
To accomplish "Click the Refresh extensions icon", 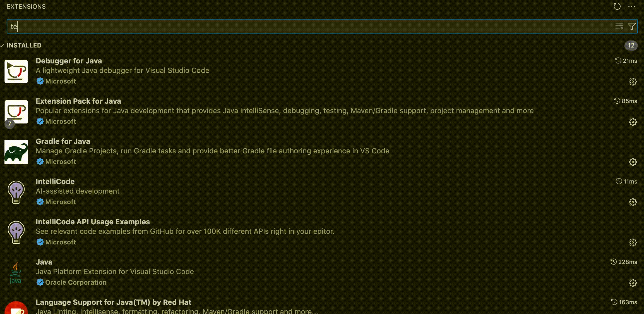I will [x=617, y=6].
